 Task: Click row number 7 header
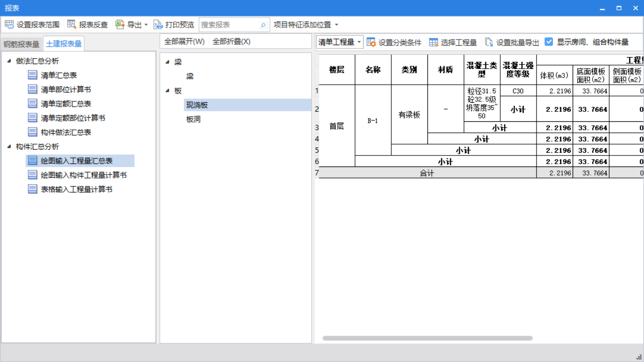pyautogui.click(x=317, y=173)
